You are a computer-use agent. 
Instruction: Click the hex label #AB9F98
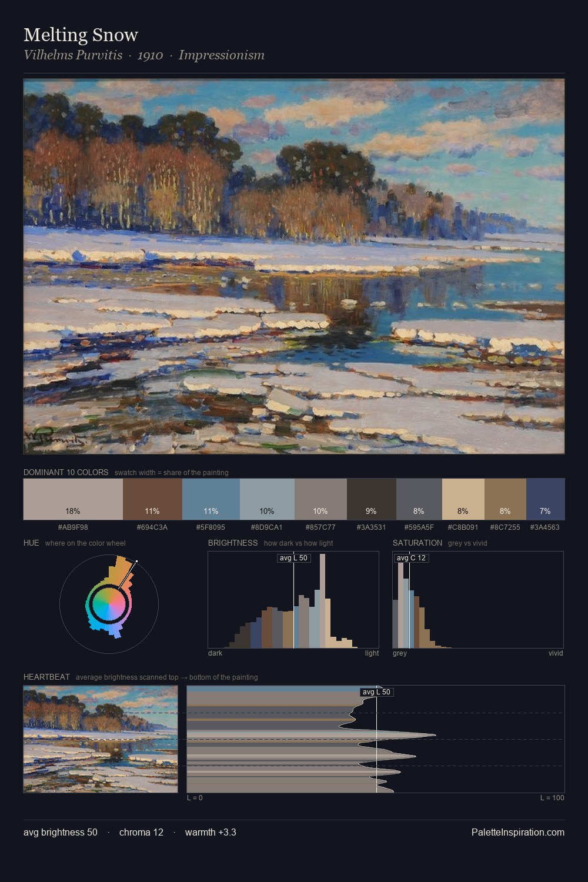[x=73, y=527]
